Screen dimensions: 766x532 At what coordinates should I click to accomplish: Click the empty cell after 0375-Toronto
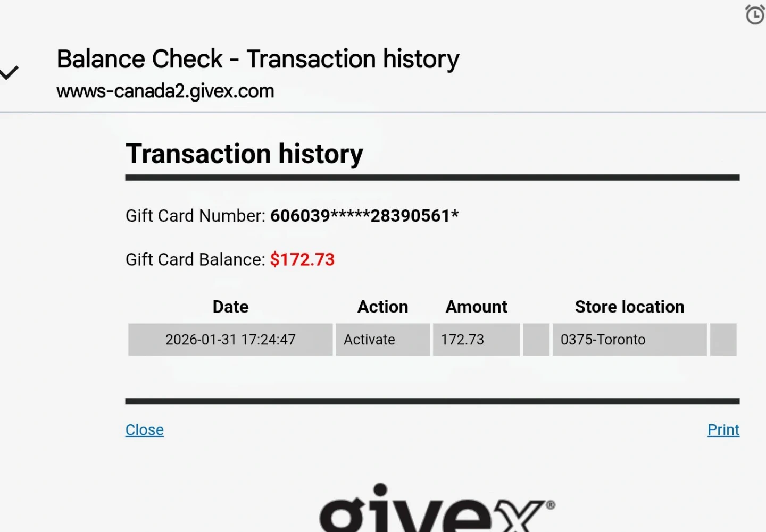pyautogui.click(x=723, y=340)
